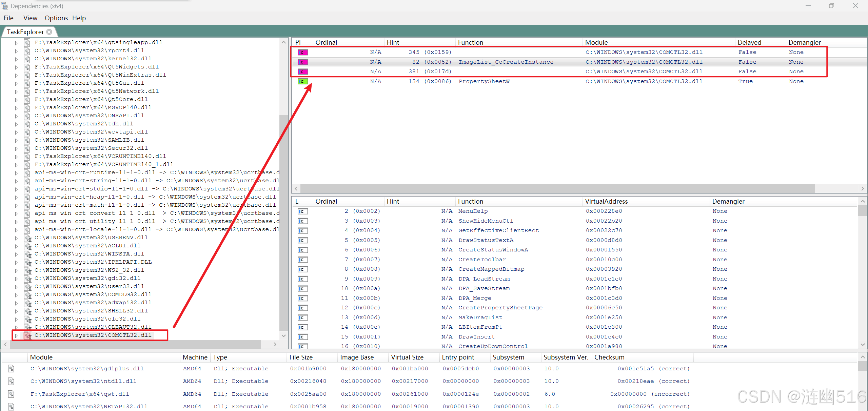868x411 pixels.
Task: Click the red highlighted icon of COMCTL32.dll
Action: click(28, 335)
